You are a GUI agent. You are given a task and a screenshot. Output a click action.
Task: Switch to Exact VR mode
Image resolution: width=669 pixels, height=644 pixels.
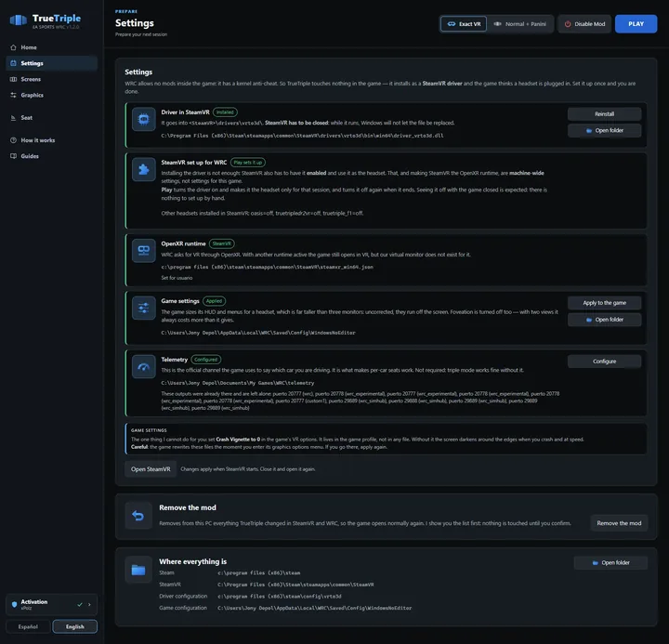pyautogui.click(x=464, y=24)
